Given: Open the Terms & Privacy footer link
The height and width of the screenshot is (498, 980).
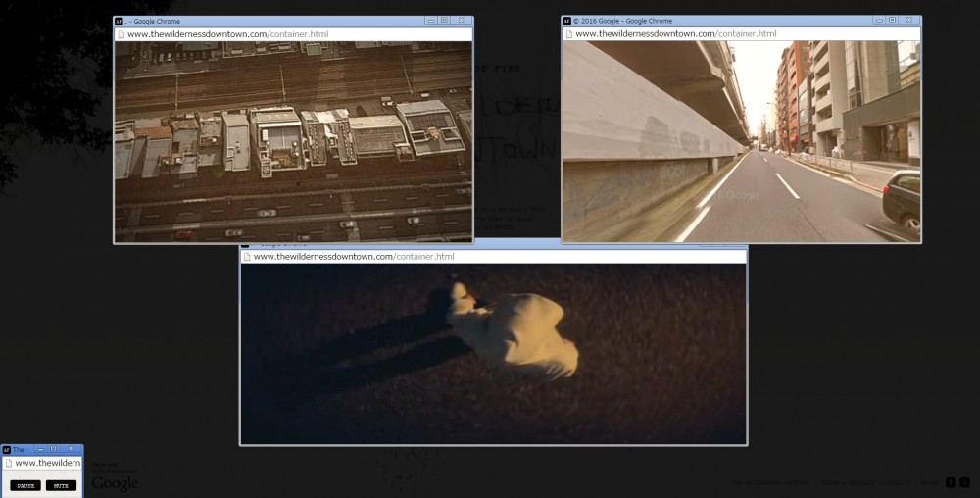Looking at the screenshot, I should [847, 483].
